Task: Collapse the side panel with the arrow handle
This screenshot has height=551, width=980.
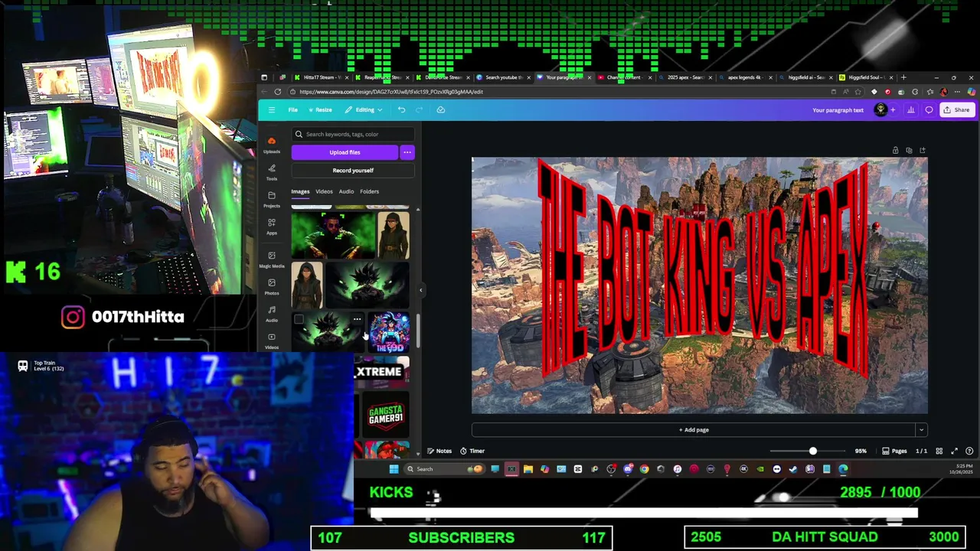Action: coord(420,290)
